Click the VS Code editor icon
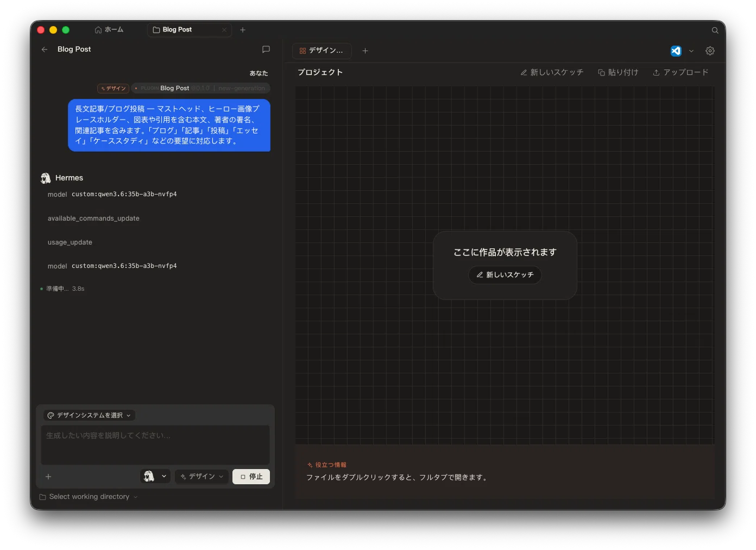 point(676,51)
